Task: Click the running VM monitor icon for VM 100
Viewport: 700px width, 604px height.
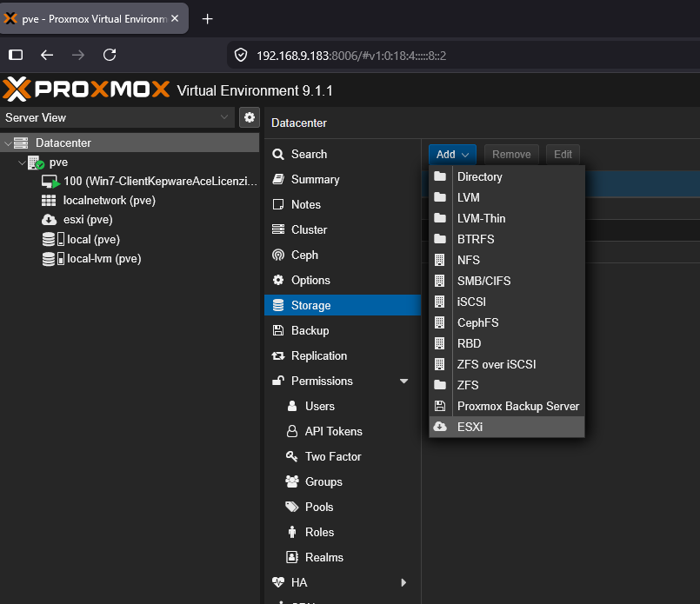Action: (50, 182)
